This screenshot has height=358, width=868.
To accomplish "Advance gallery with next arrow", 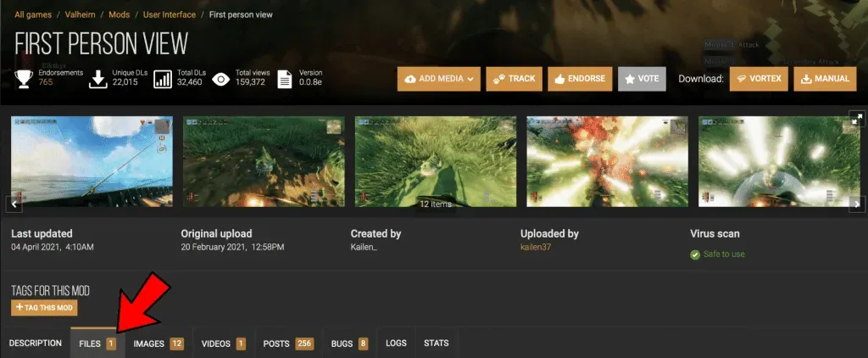I will click(856, 204).
